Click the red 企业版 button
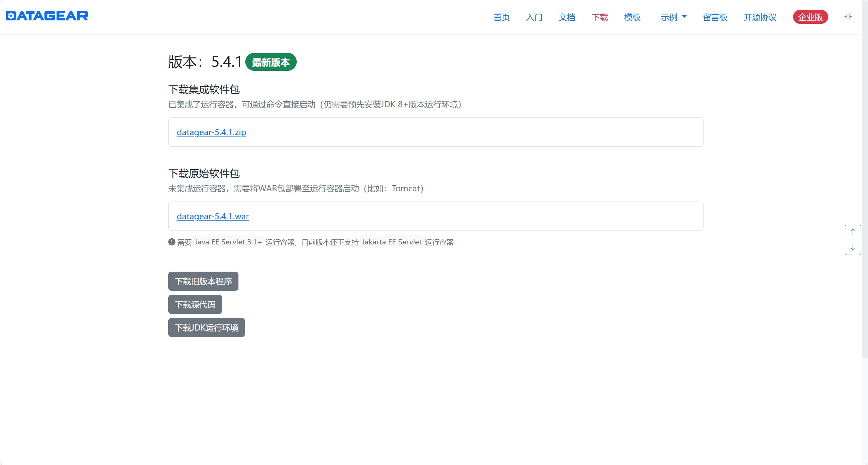Screen dimensions: 868x465 pos(810,17)
